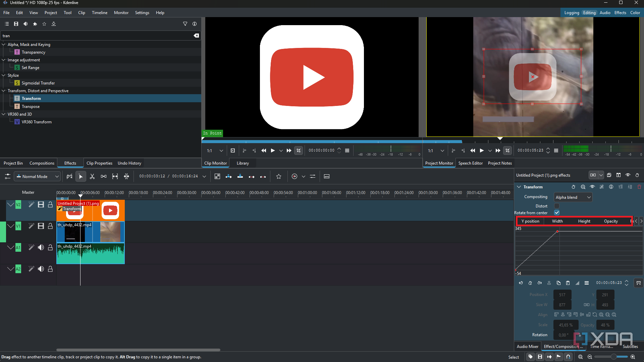
Task: Collapse the VR360 and 3D category
Action: click(x=4, y=114)
